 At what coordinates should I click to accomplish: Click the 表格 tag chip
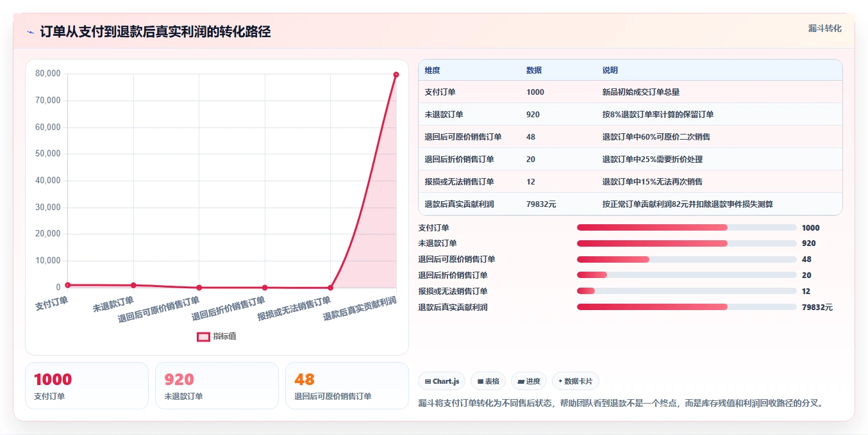pos(488,381)
